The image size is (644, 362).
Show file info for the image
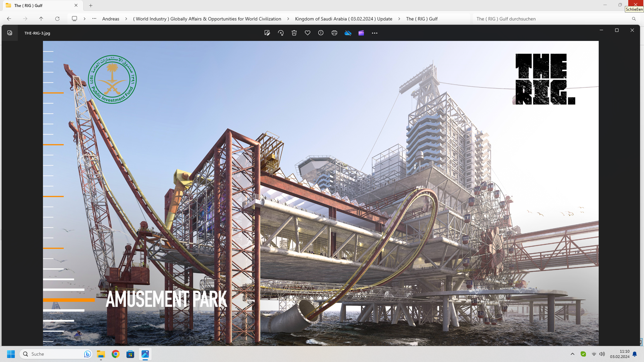(x=321, y=33)
